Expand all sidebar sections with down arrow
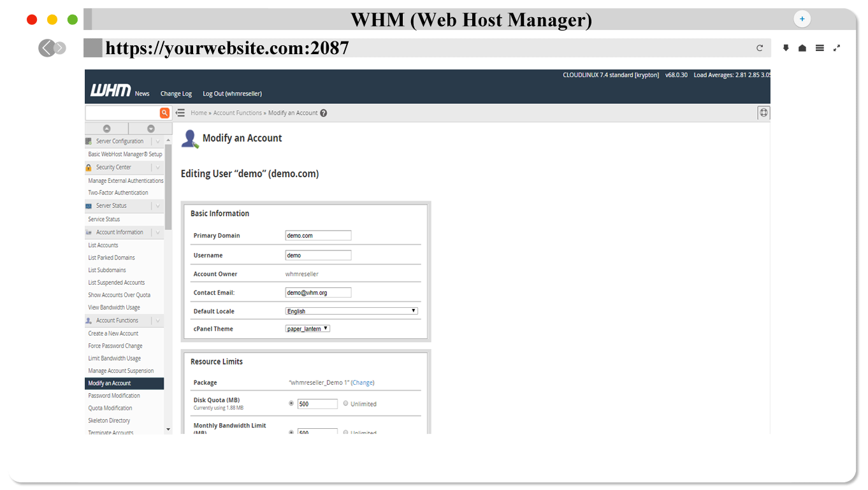The image size is (868, 490). (151, 129)
